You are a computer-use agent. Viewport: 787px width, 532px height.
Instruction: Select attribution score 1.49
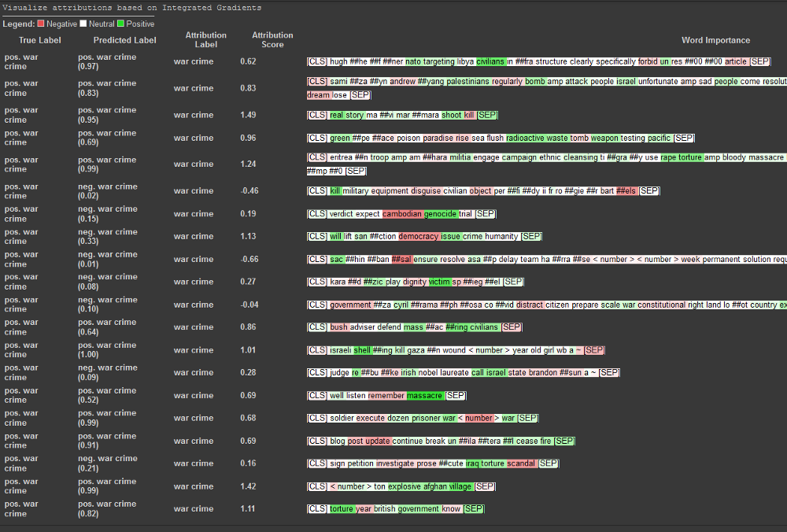click(248, 114)
